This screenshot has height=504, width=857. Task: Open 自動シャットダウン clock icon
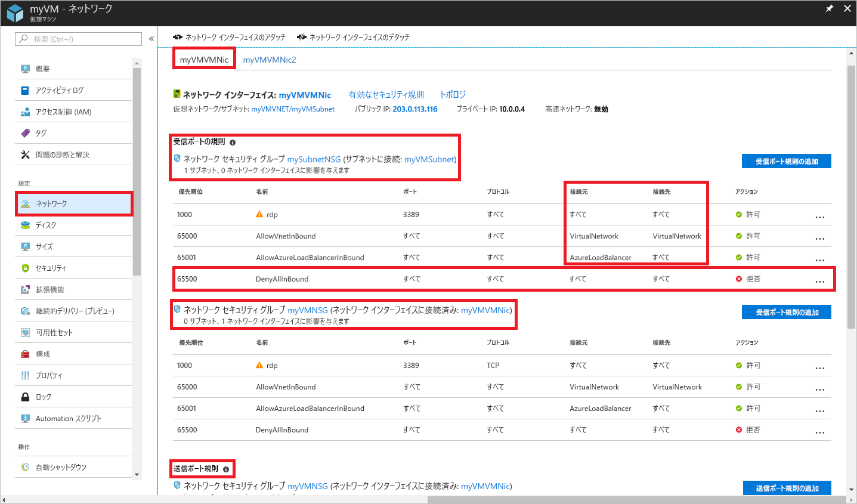[x=25, y=467]
